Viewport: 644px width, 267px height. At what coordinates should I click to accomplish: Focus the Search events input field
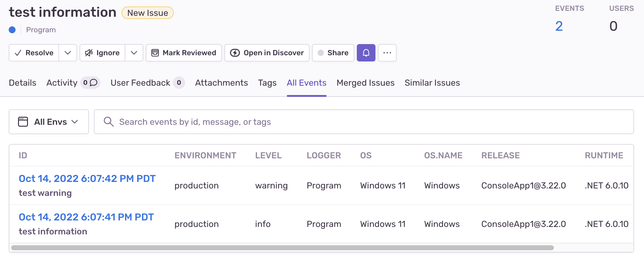364,122
